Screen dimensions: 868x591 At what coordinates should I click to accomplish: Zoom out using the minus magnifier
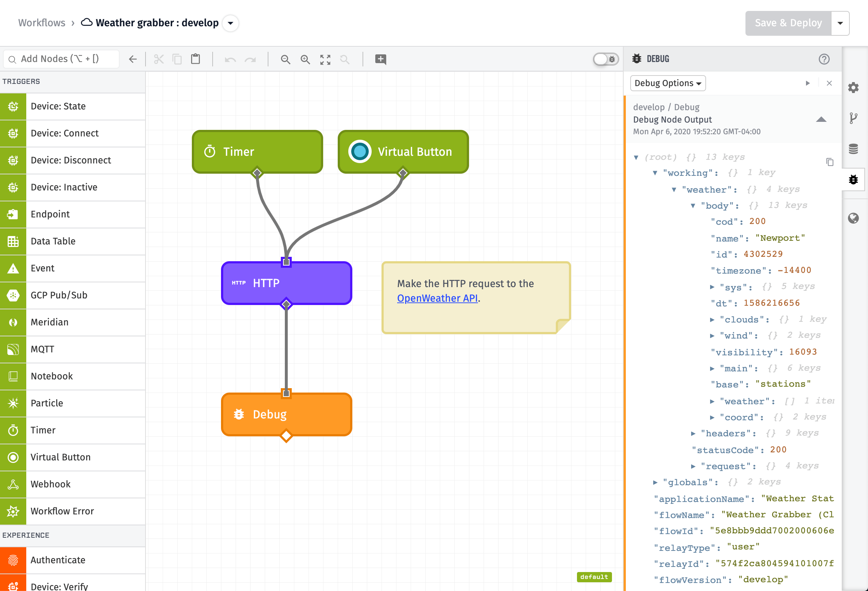coord(285,59)
